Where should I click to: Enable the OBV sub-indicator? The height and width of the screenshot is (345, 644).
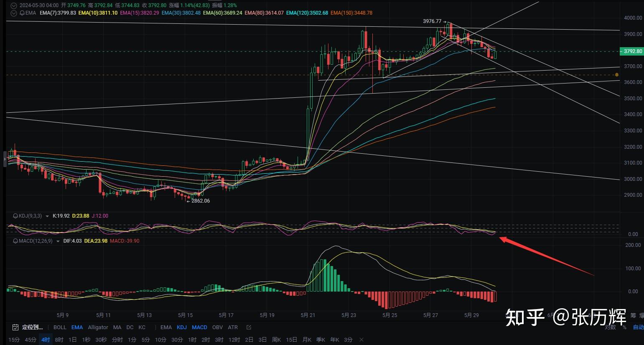[x=217, y=327]
